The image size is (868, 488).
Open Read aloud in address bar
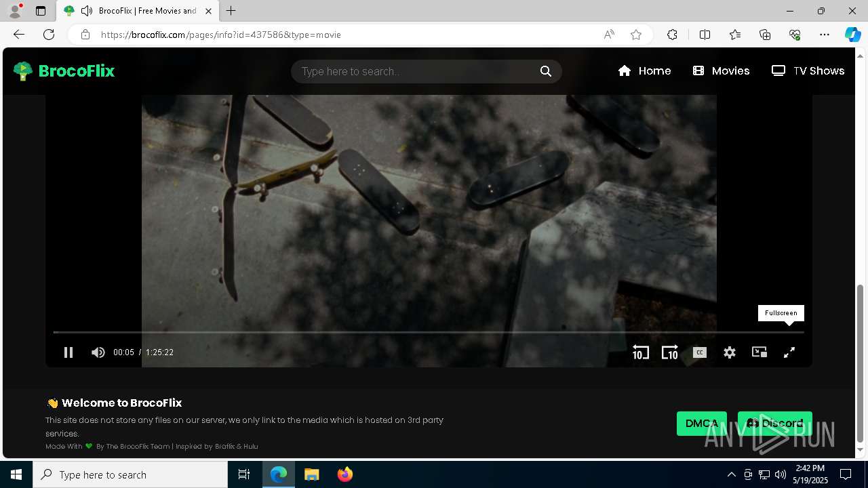(x=609, y=35)
